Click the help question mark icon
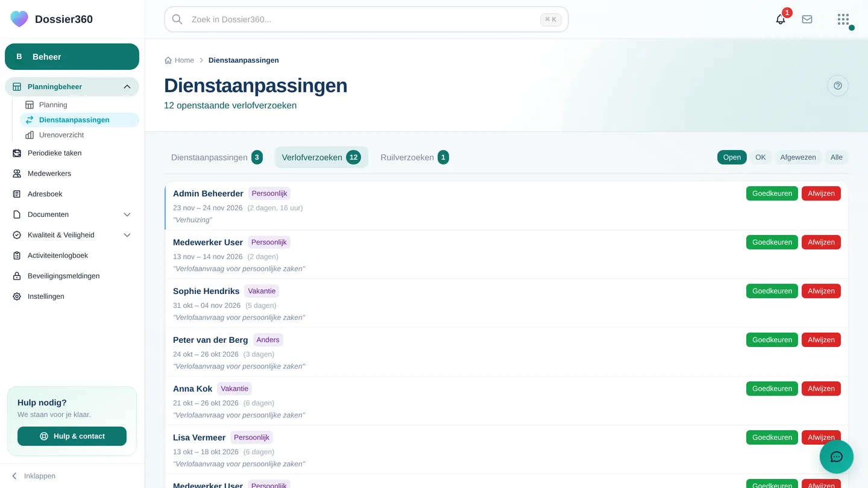868x488 pixels. (838, 86)
